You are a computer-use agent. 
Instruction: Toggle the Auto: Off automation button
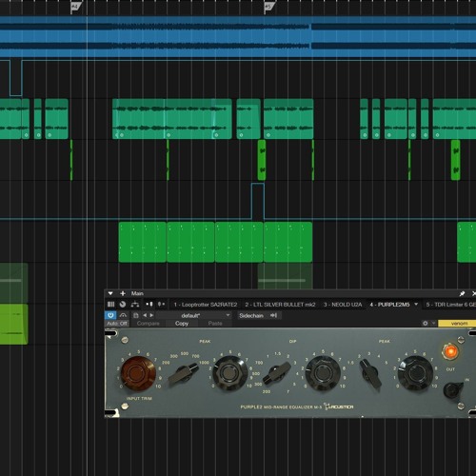pyautogui.click(x=117, y=324)
